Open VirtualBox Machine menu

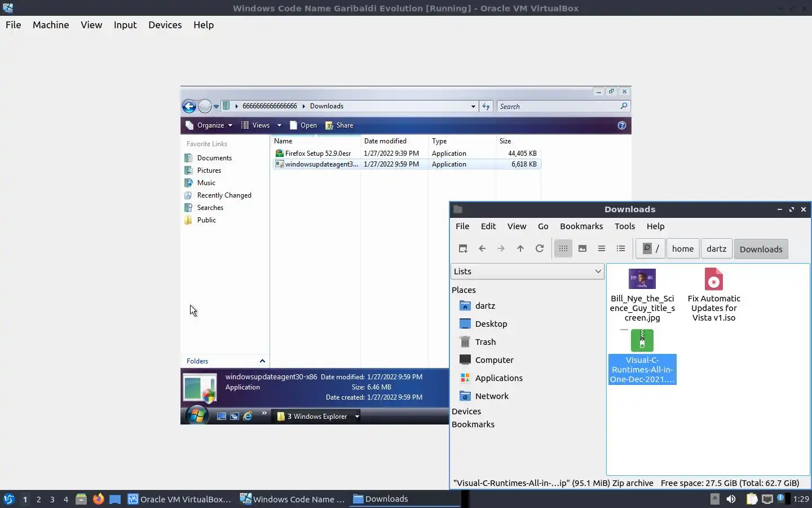pos(51,25)
